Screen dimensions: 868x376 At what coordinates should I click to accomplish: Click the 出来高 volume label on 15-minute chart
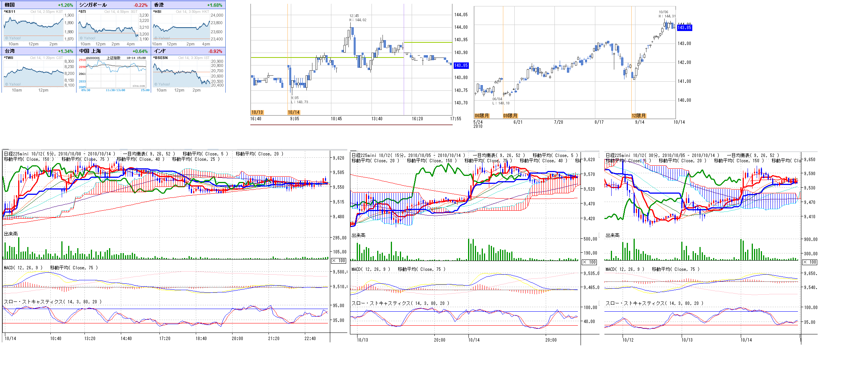pyautogui.click(x=358, y=235)
